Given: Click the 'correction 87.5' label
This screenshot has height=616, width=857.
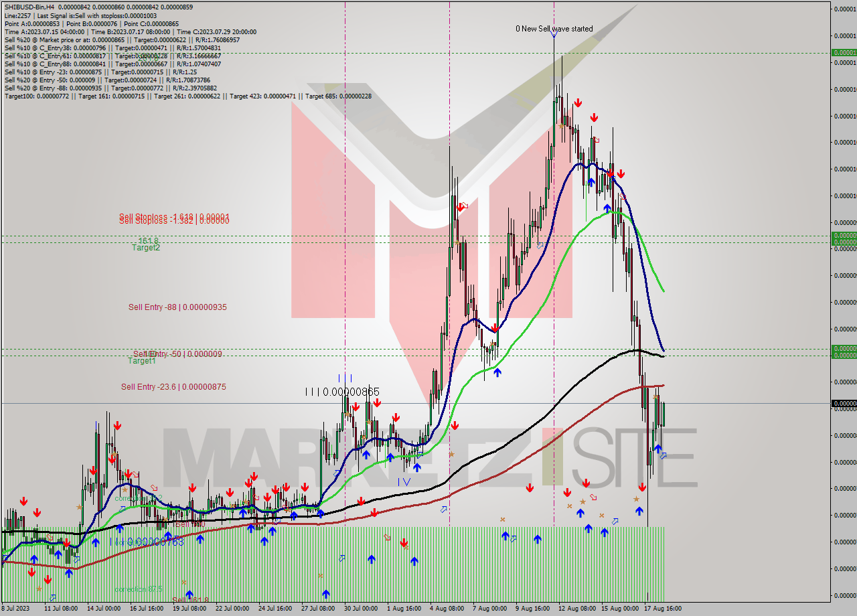Looking at the screenshot, I should tap(139, 589).
